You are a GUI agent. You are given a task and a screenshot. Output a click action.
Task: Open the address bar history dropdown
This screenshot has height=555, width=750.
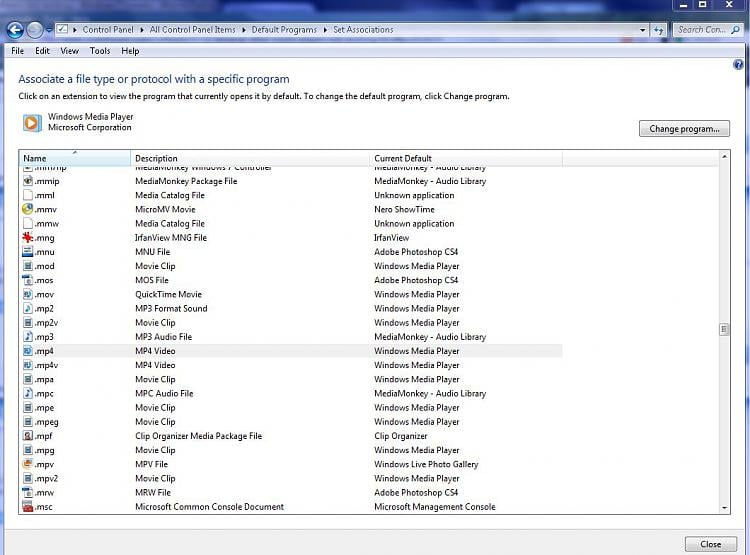[642, 30]
